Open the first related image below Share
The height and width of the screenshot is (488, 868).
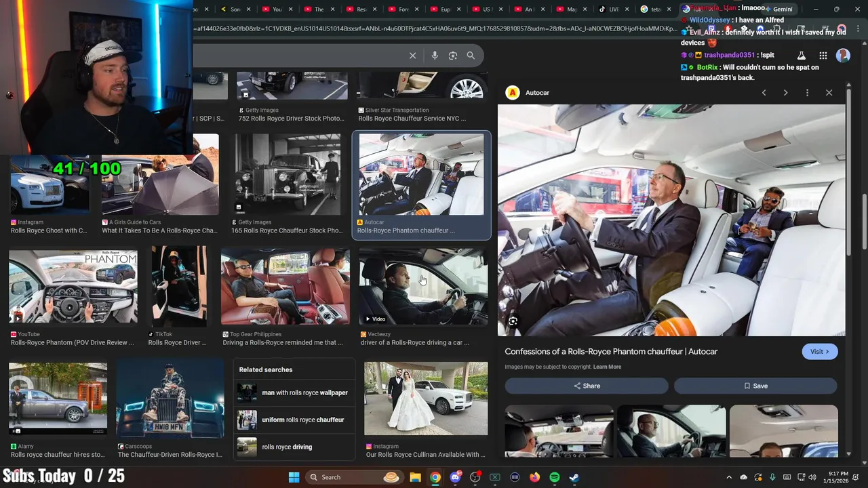pos(559,432)
